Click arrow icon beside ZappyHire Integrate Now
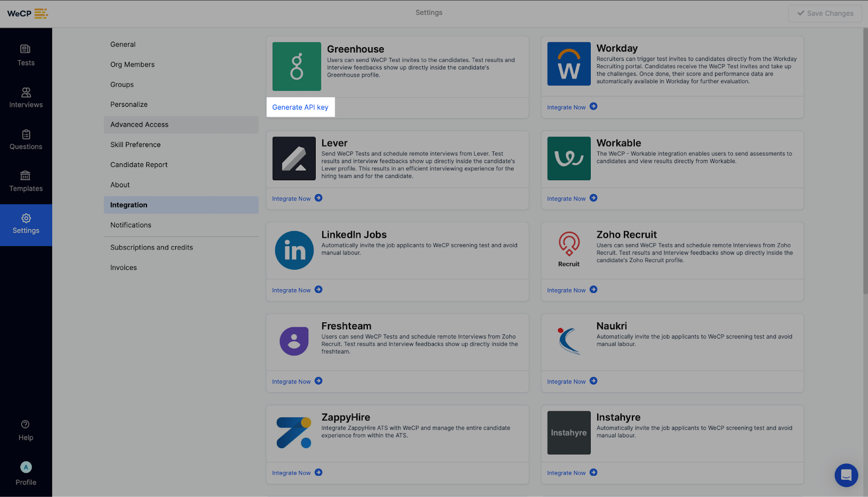Image resolution: width=868 pixels, height=497 pixels. (318, 473)
